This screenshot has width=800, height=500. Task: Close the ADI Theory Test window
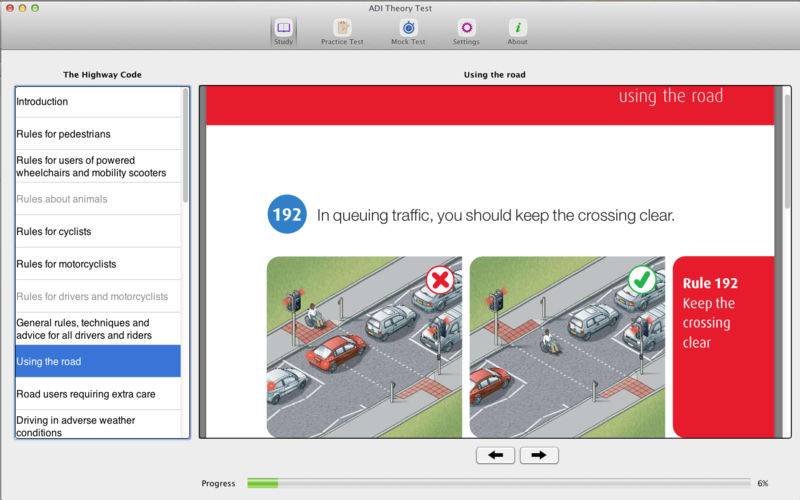tap(10, 8)
